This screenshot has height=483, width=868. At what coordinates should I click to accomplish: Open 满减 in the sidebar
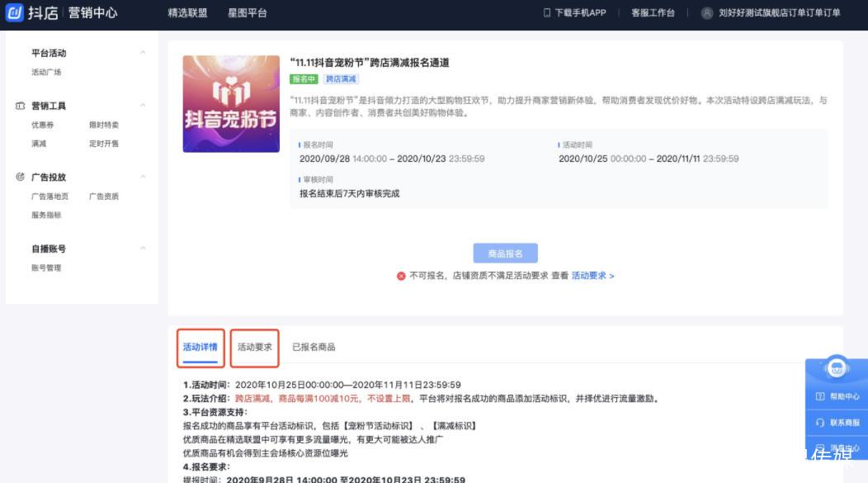(39, 144)
